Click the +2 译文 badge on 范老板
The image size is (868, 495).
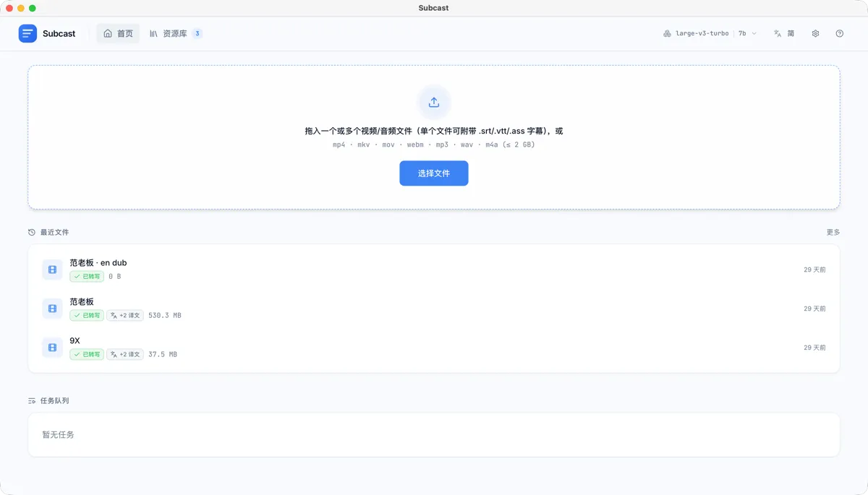coord(125,315)
